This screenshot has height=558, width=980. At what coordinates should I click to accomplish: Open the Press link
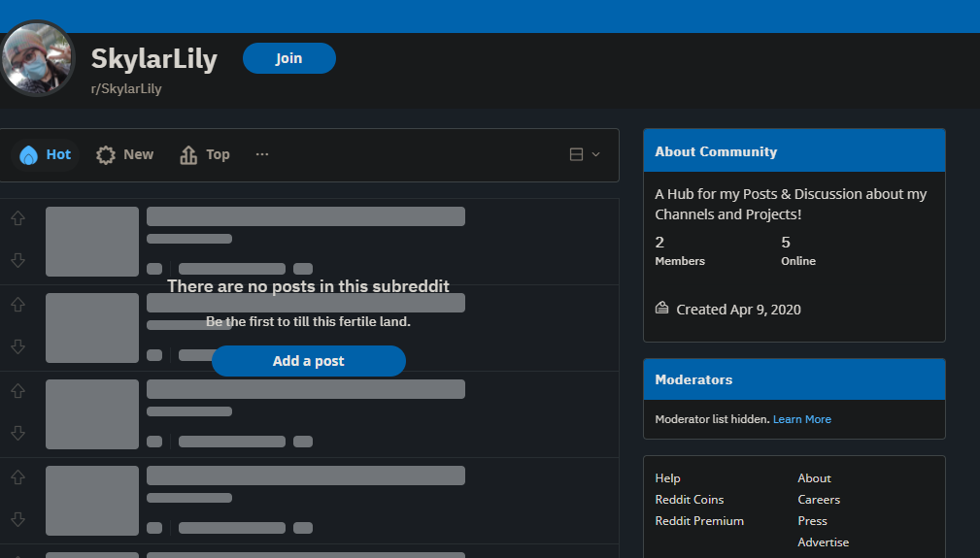[x=813, y=520]
